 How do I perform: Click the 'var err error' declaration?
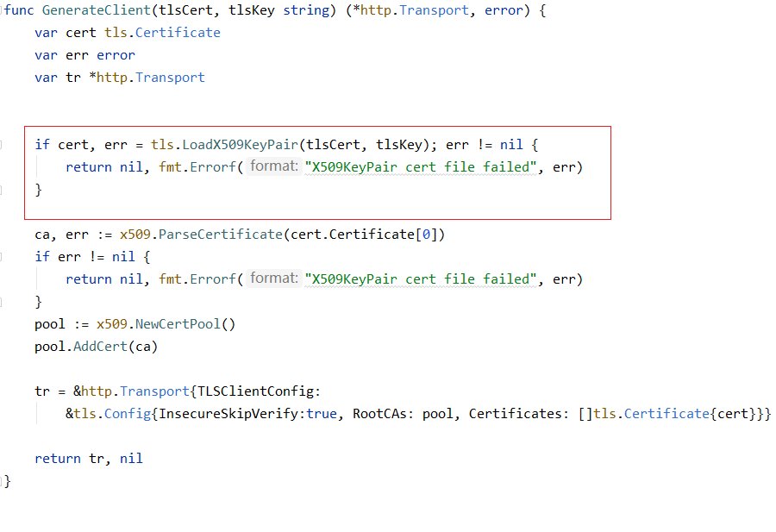pos(84,55)
